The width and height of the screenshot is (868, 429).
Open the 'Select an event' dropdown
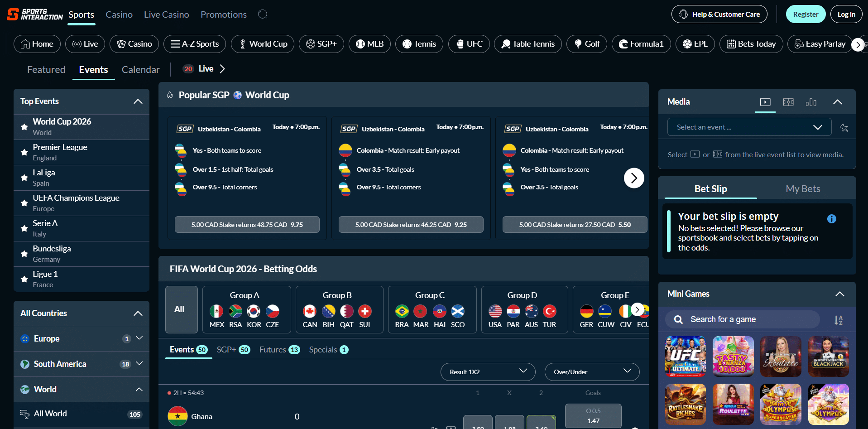749,127
